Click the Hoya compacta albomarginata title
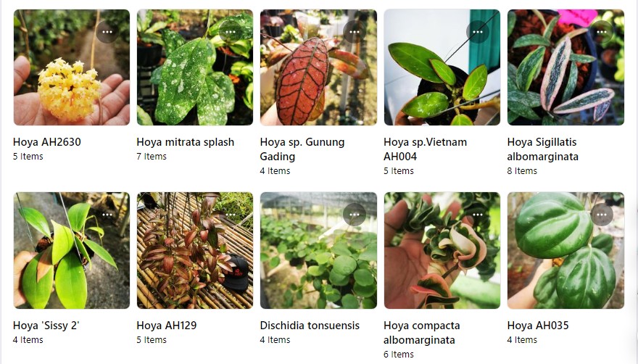Screen dimensions: 638x364 421,333
